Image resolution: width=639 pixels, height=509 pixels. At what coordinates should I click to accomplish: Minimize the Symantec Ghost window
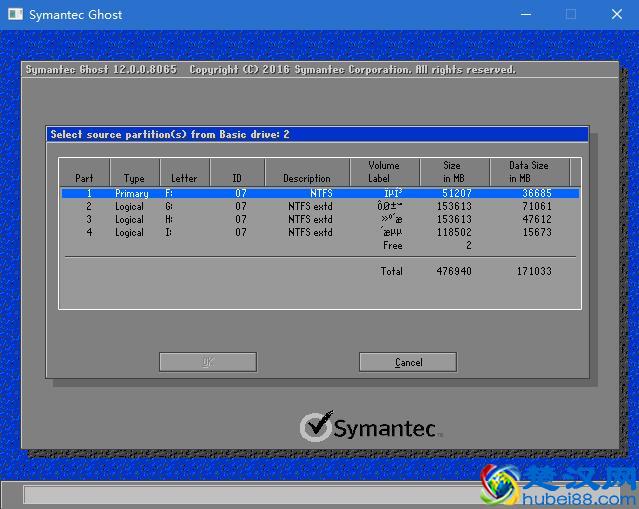(524, 14)
